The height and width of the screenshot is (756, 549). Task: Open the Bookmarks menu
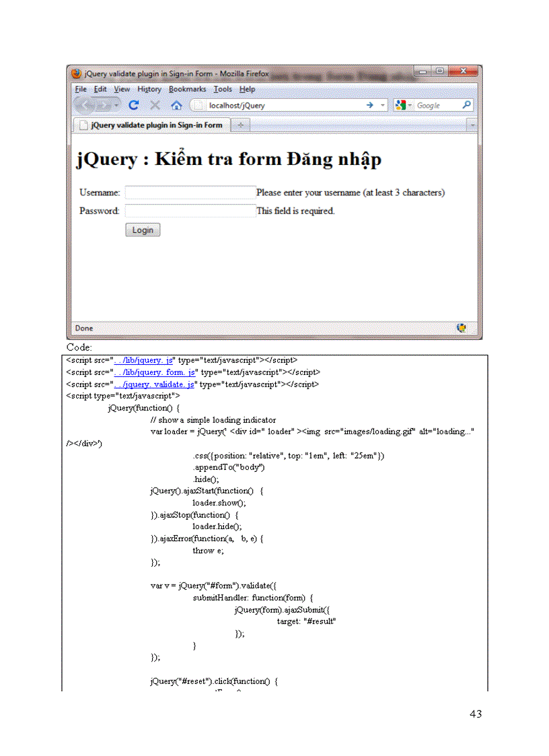point(187,89)
